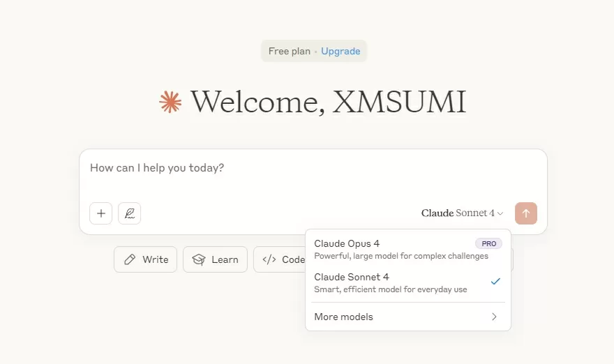Click the code brackets icon
614x364 pixels.
tap(269, 259)
